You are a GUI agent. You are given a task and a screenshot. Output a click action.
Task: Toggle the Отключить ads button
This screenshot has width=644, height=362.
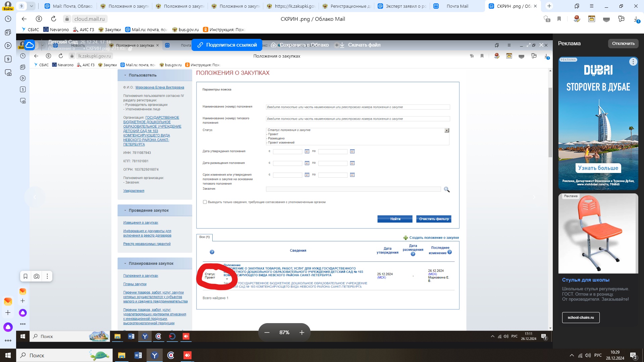[x=623, y=43]
